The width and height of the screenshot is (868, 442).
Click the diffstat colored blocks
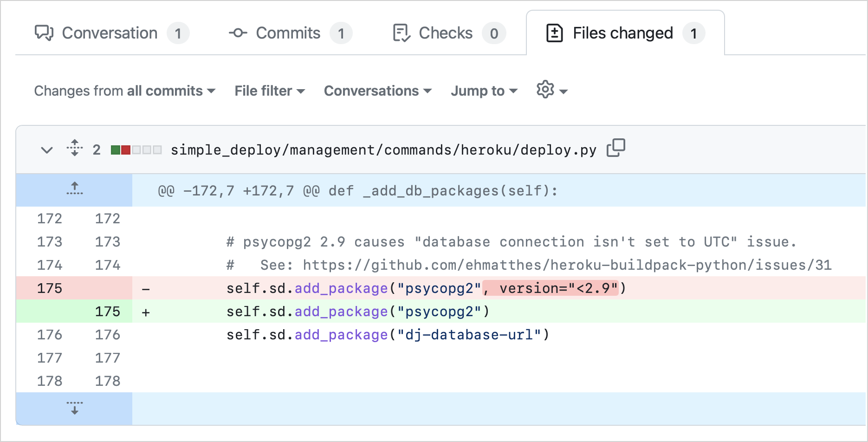[136, 150]
